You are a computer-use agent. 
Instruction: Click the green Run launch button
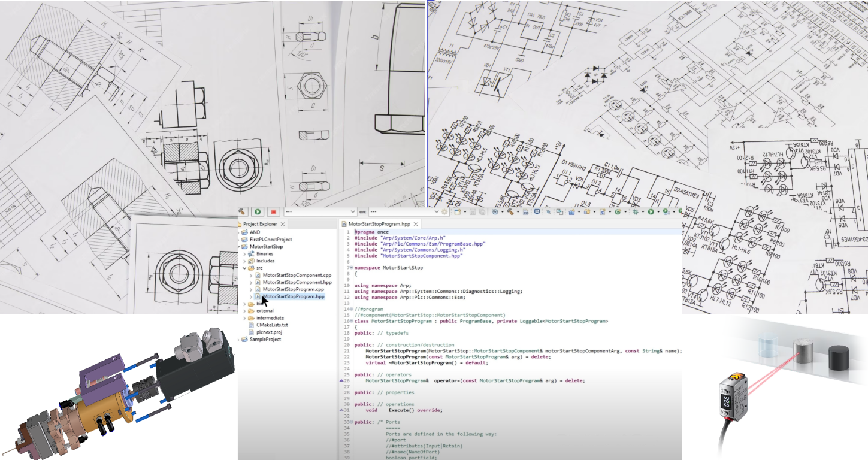coord(258,211)
